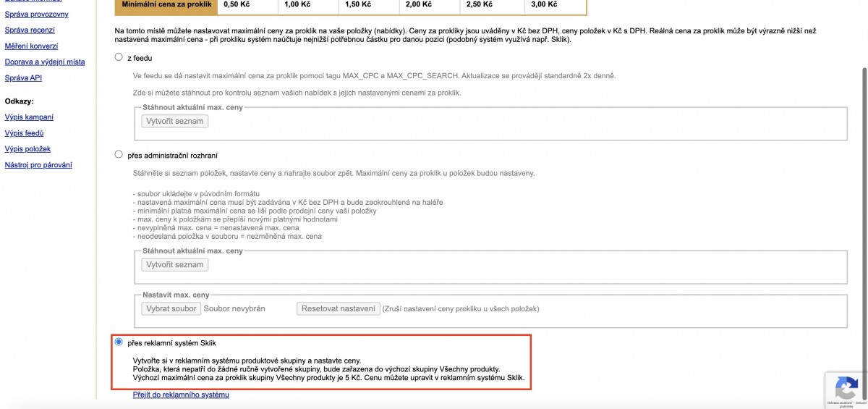Open 'Nástroj pro párování' link
The height and width of the screenshot is (409, 868).
click(x=38, y=165)
